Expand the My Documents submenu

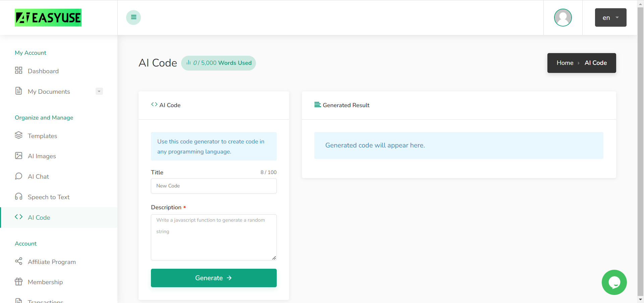[99, 91]
